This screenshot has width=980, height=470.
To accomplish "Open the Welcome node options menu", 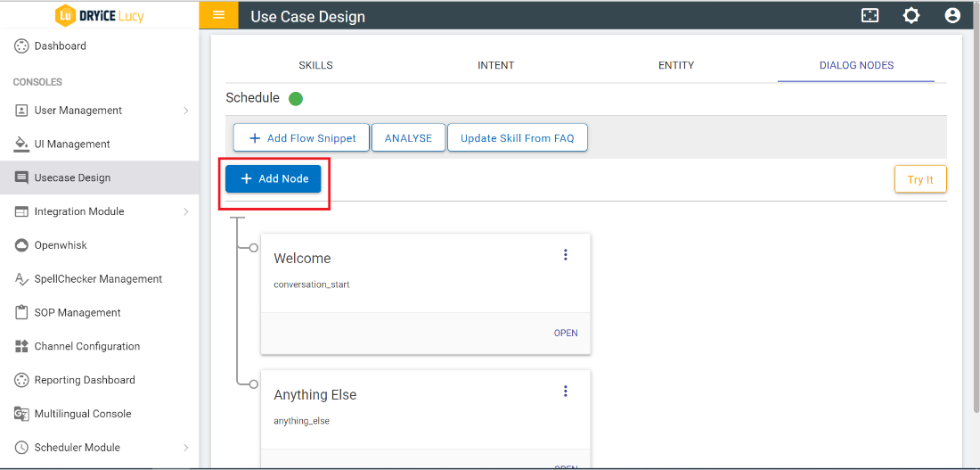I will tap(565, 255).
